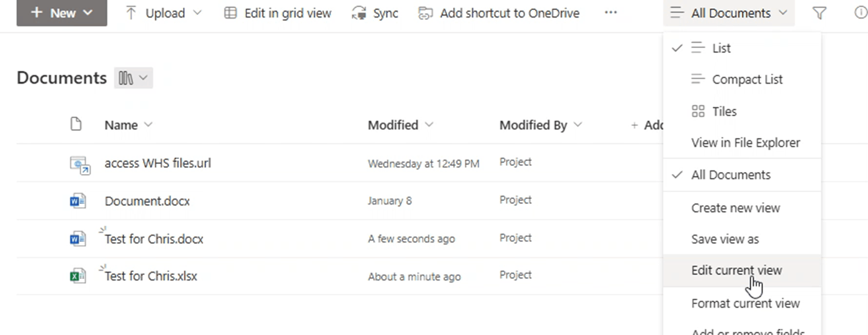Viewport: 868px width, 335px height.
Task: Click the Word icon beside Document.docx
Action: pos(77,201)
